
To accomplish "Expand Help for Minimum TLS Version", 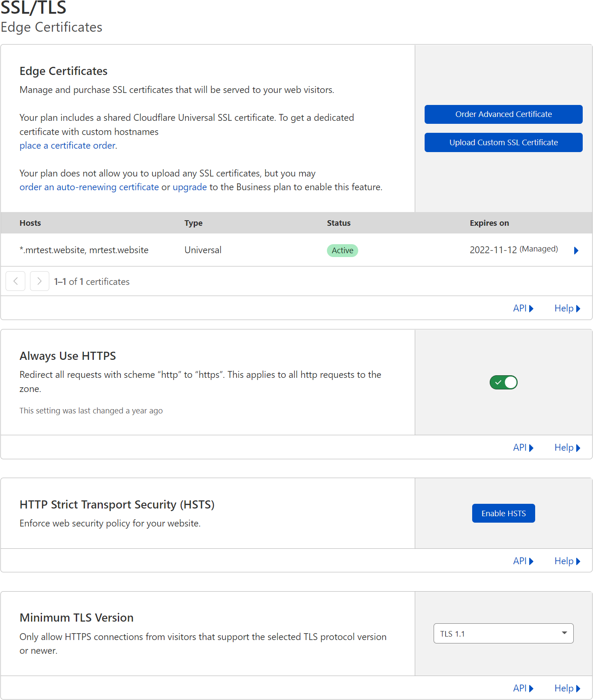I will coord(567,688).
